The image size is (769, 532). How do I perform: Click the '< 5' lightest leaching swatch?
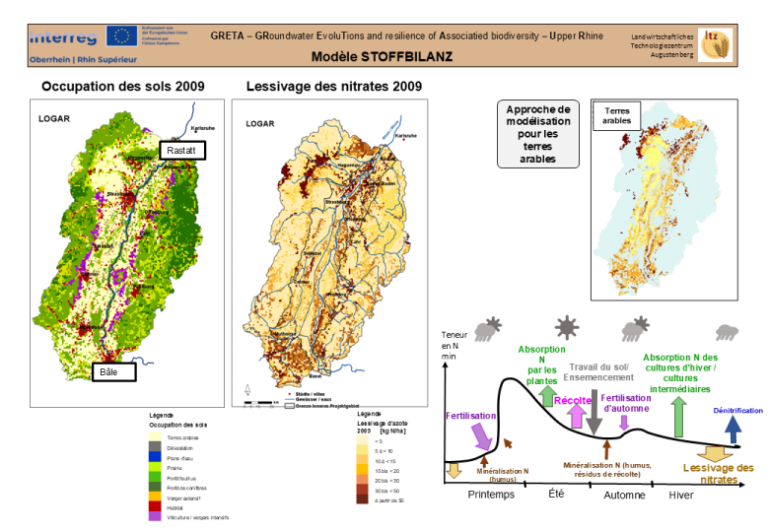coord(363,440)
